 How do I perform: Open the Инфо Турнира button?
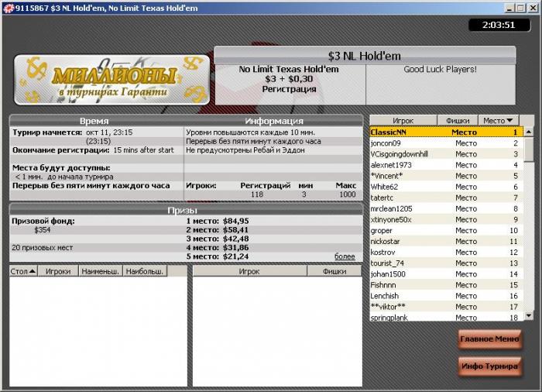(x=490, y=366)
